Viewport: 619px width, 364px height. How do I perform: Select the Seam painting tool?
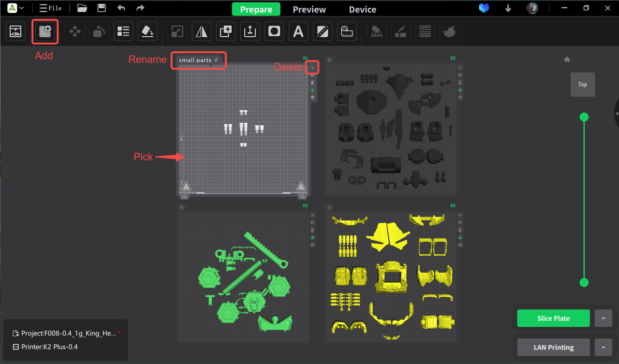pos(400,31)
